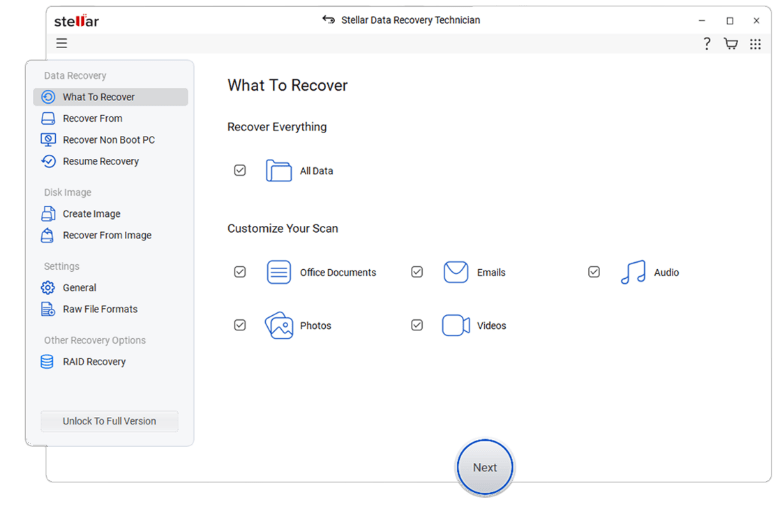
Task: Toggle the Videos checkbox
Action: [417, 325]
